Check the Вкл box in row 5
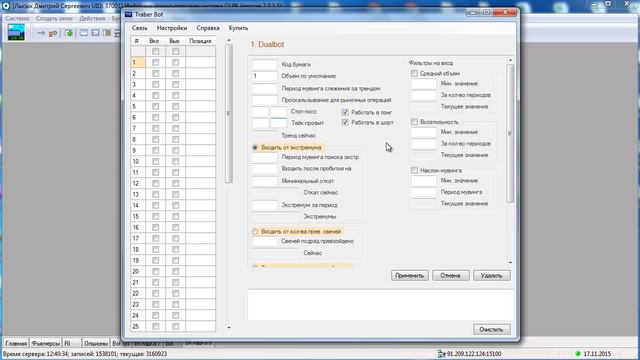The width and height of the screenshot is (640, 360). pyautogui.click(x=155, y=107)
